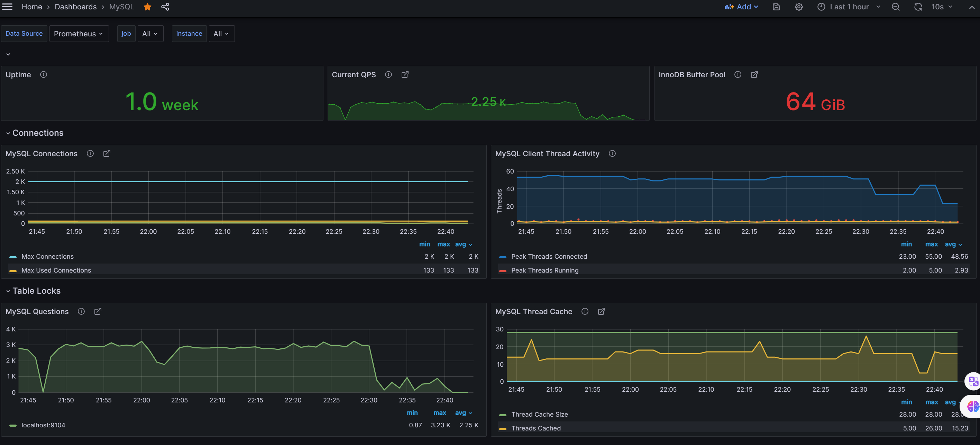Click the MySQL breadcrumb title
The image size is (980, 445).
[x=122, y=7]
